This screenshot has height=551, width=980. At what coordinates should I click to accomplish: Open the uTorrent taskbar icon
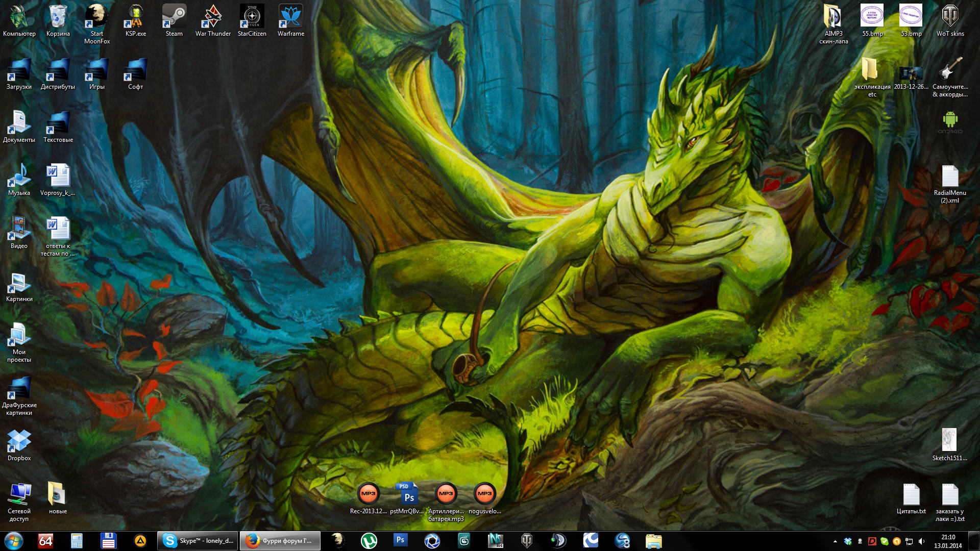[369, 541]
